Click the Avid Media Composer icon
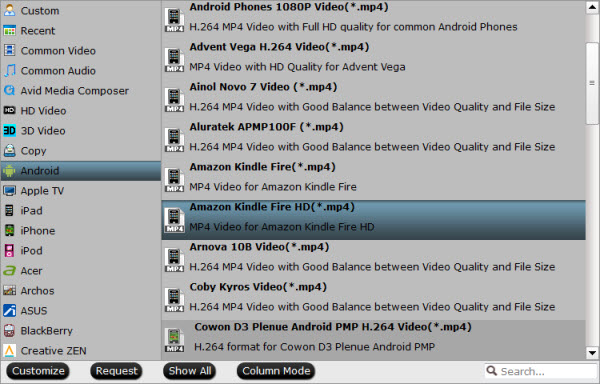The image size is (600, 384). (9, 91)
